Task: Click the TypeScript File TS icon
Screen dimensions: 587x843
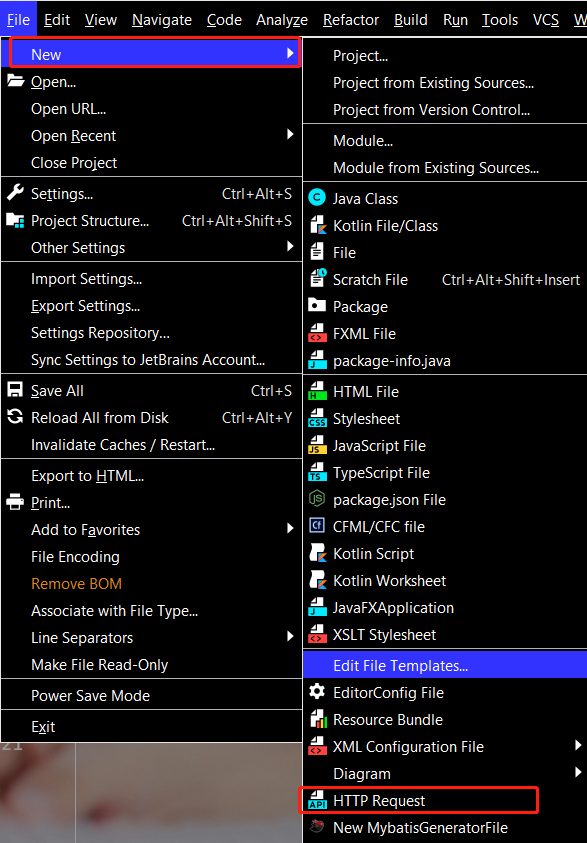Action: 317,472
